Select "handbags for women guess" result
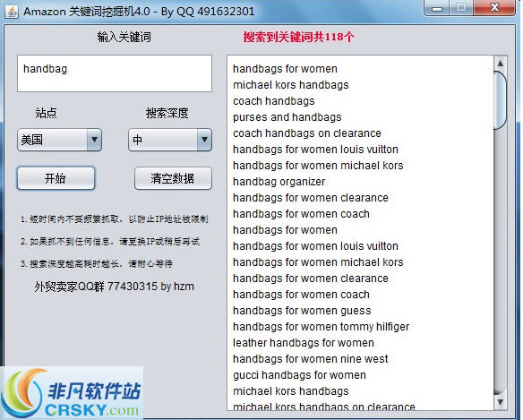This screenshot has height=420, width=523. 302,311
